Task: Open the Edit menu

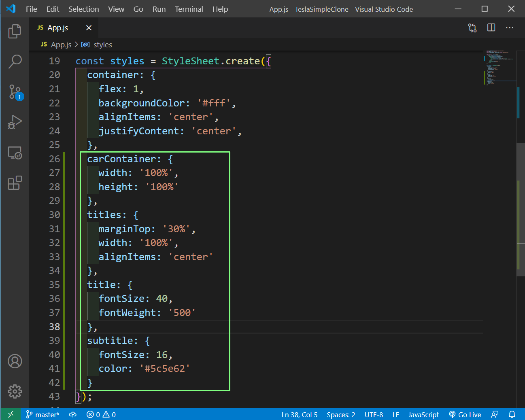Action: [53, 9]
